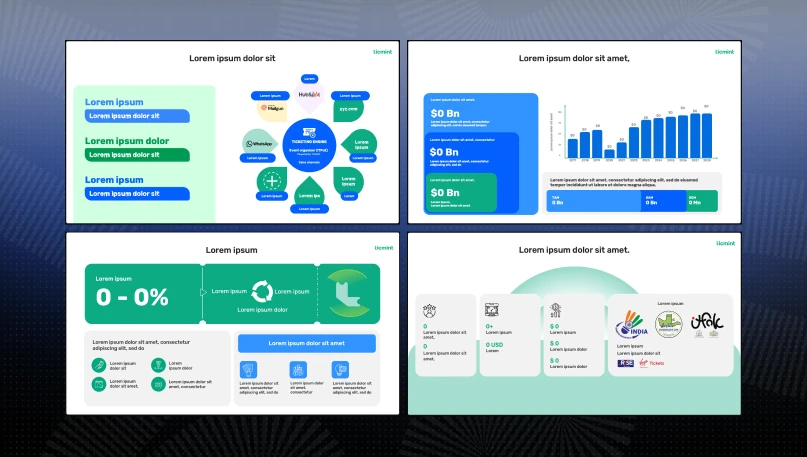The height and width of the screenshot is (457, 807).
Task: Click the green 'sys-com' petal shape
Action: [x=348, y=110]
